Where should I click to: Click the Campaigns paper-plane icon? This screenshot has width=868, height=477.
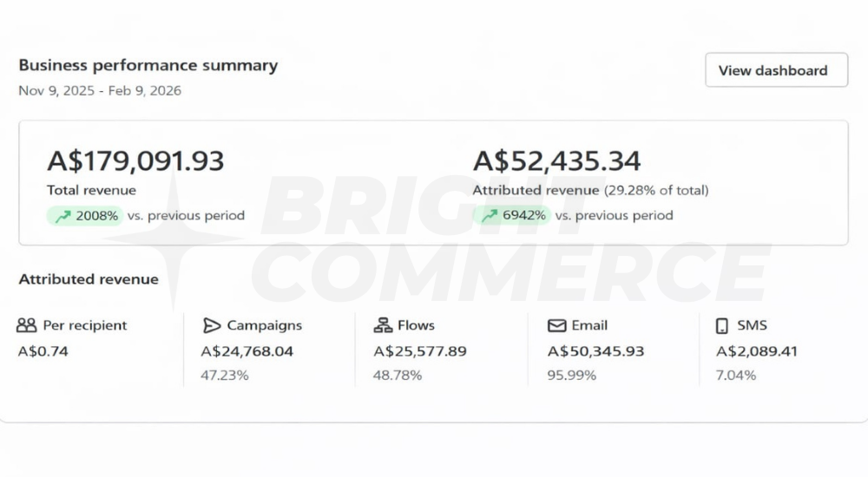(x=212, y=325)
